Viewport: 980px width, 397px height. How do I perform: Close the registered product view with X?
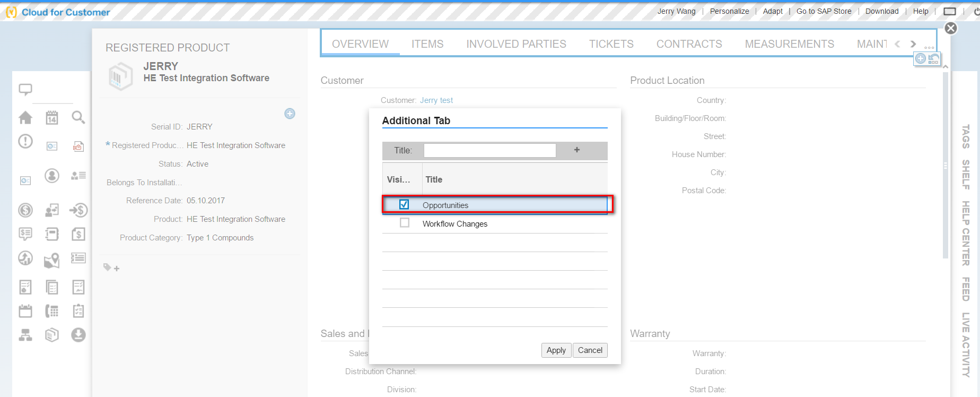point(951,28)
